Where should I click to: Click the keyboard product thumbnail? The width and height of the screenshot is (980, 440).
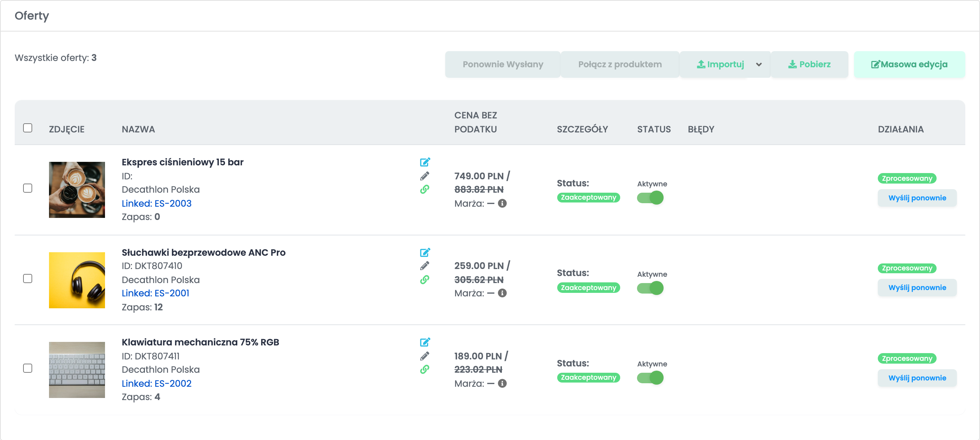pos(77,370)
